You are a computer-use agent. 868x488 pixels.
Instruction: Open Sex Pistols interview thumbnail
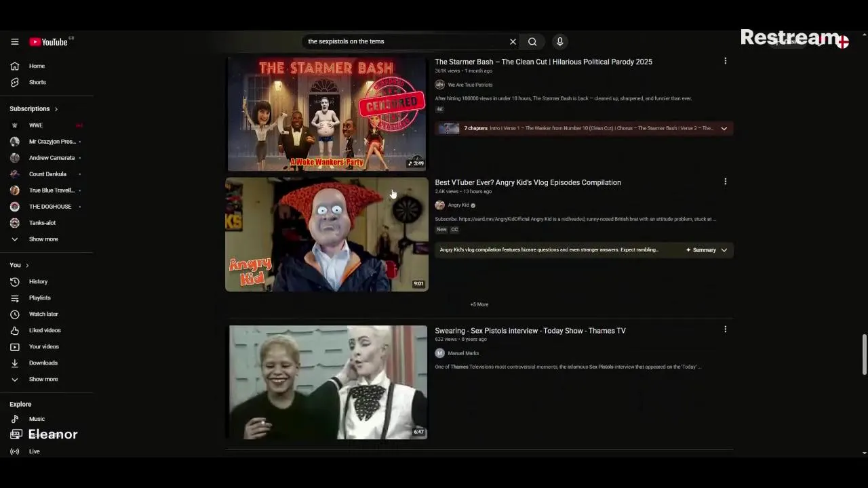pos(328,382)
